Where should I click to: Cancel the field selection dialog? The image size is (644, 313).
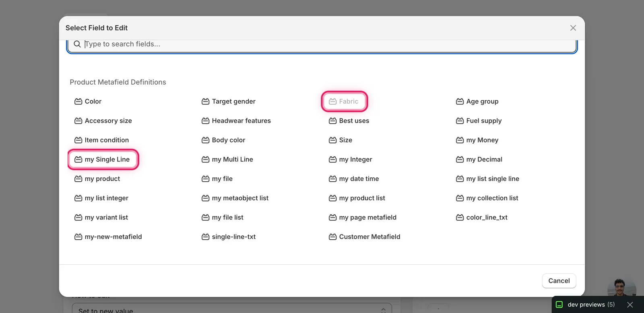click(x=559, y=281)
